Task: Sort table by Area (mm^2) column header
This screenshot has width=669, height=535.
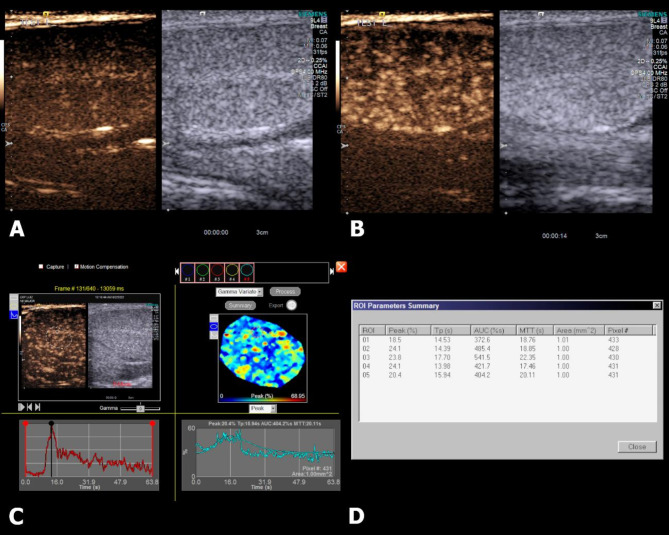Action: pyautogui.click(x=579, y=330)
